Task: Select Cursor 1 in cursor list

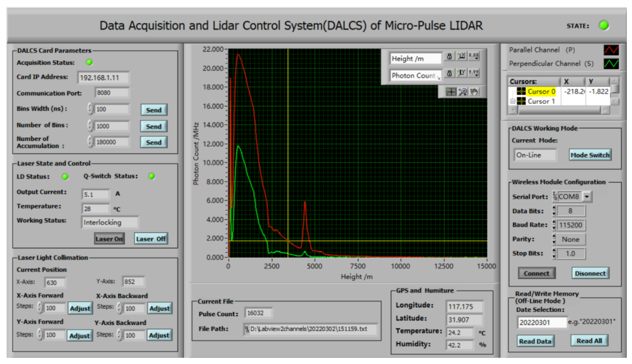Action: click(541, 101)
